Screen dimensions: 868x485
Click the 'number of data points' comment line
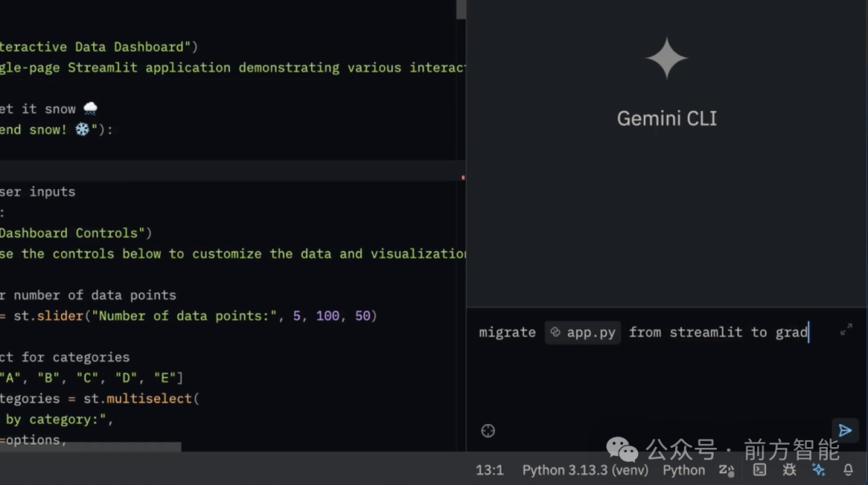click(88, 295)
